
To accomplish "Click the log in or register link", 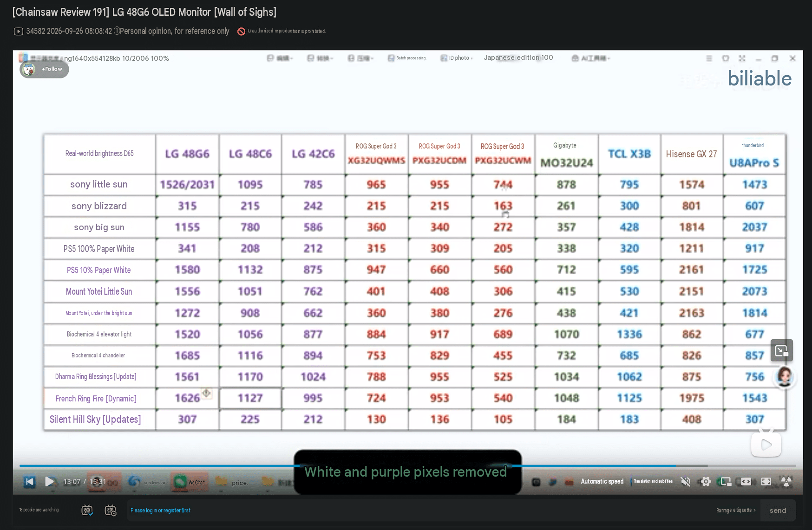I will pyautogui.click(x=160, y=511).
